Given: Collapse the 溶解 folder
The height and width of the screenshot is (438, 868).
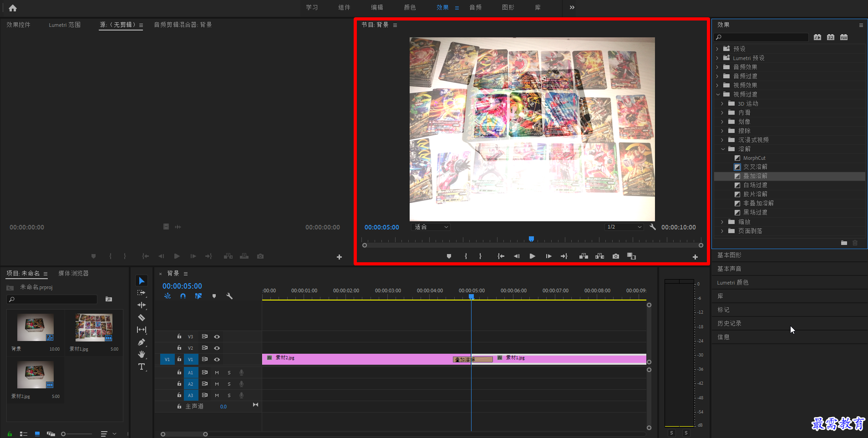Looking at the screenshot, I should point(723,149).
